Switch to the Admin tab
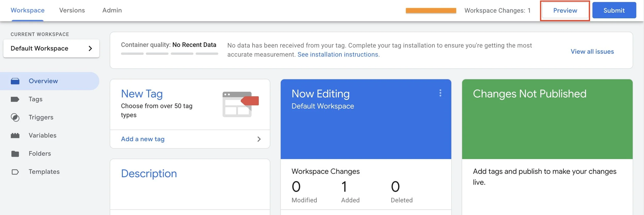The width and height of the screenshot is (644, 215). (x=112, y=10)
